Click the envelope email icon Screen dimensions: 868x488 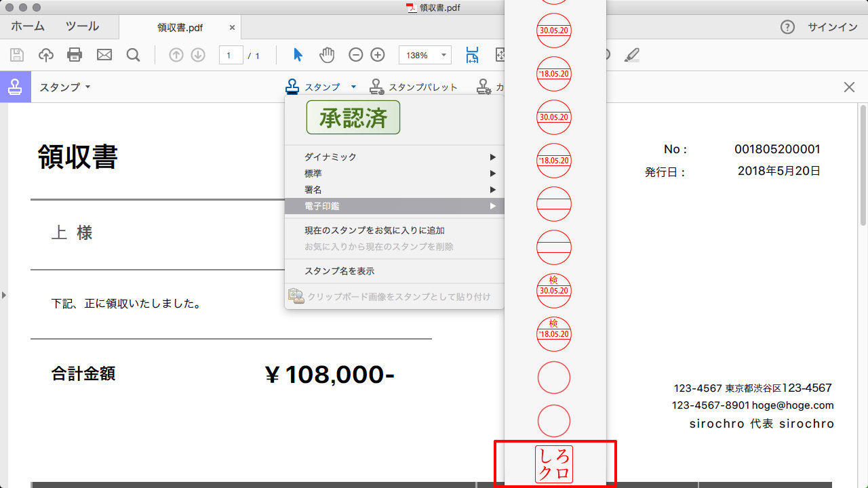pyautogui.click(x=104, y=55)
